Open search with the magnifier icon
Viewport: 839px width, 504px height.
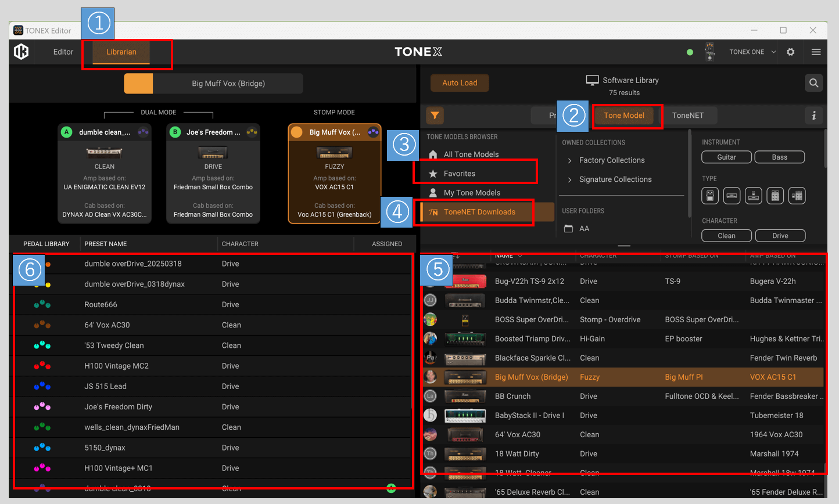[x=813, y=82]
